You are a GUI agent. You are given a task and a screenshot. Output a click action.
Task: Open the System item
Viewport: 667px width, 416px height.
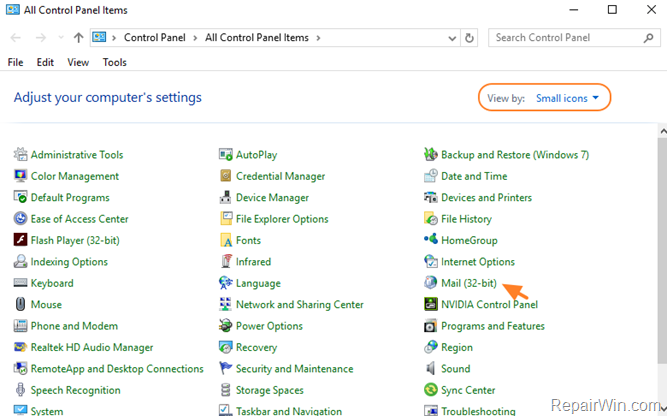pos(47,411)
